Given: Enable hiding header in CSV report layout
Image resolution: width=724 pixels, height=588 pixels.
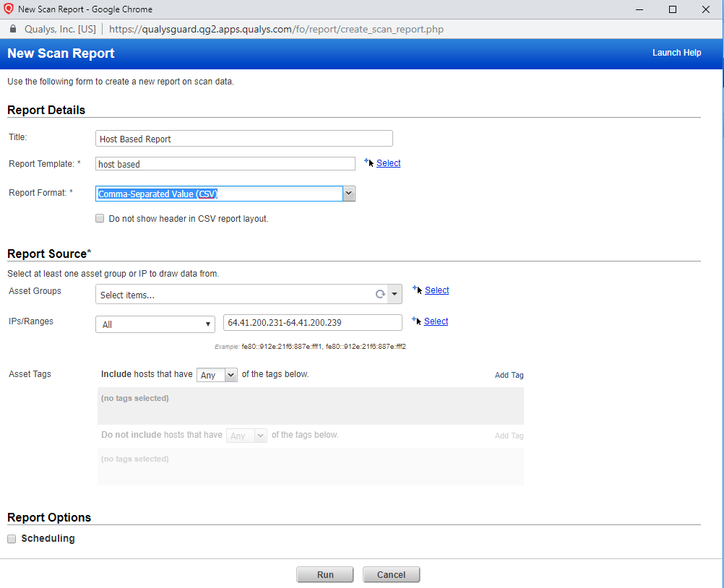Looking at the screenshot, I should point(100,218).
